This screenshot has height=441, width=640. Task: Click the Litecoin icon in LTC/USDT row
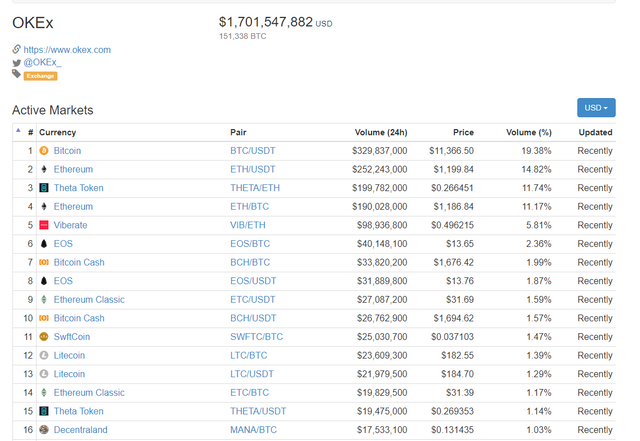click(44, 374)
